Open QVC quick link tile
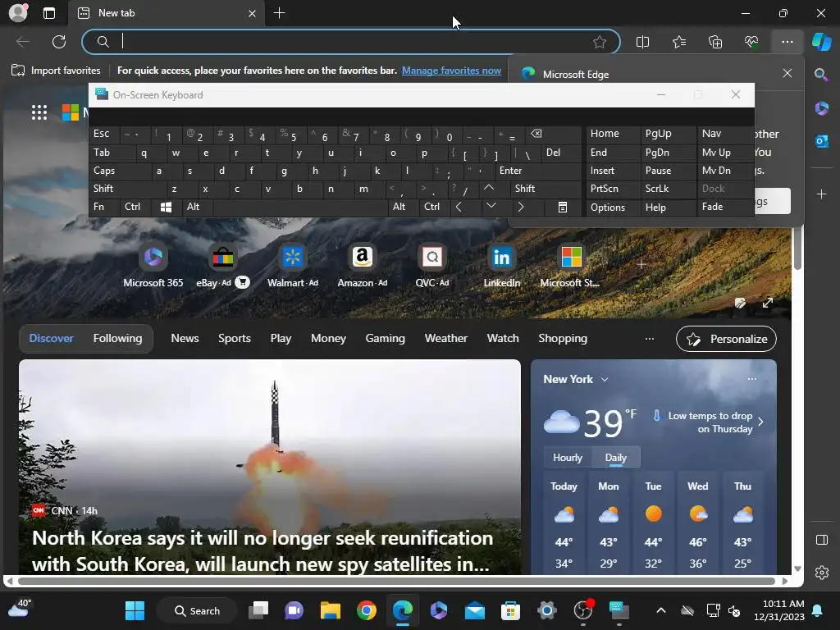Image resolution: width=840 pixels, height=630 pixels. coord(431,266)
